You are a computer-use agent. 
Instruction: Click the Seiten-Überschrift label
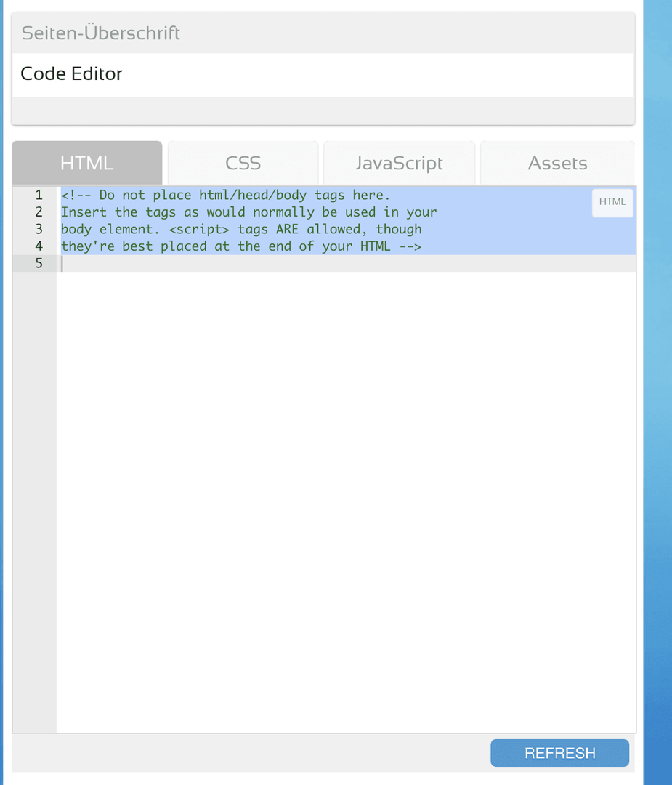click(x=100, y=33)
